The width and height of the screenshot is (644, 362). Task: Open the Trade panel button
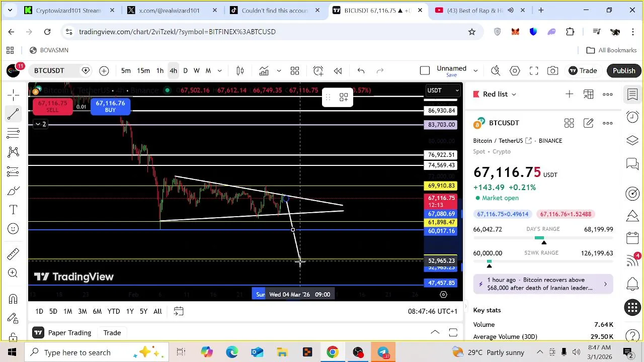click(583, 71)
